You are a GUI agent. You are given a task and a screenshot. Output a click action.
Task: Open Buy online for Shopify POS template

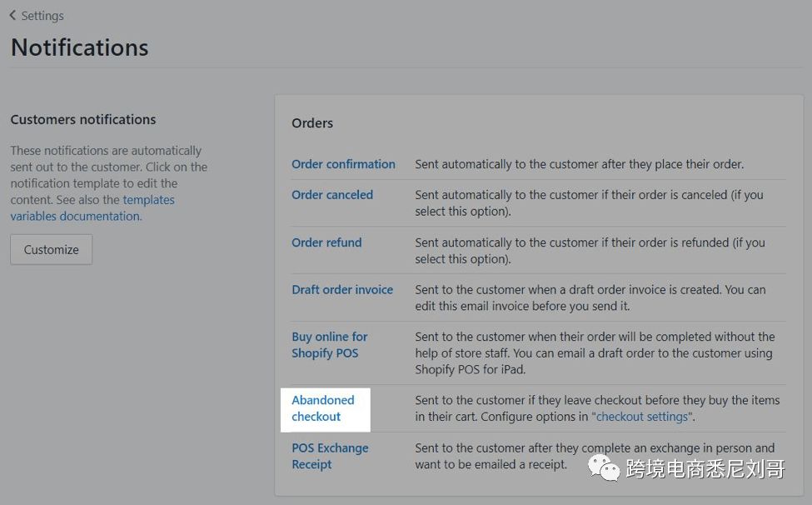(x=329, y=345)
